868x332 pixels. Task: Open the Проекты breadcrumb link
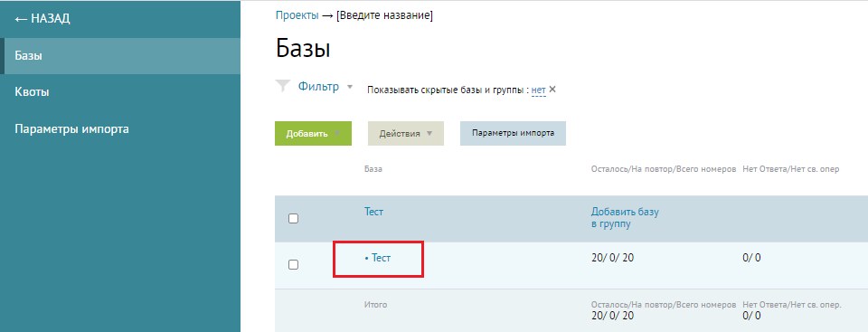click(x=297, y=15)
